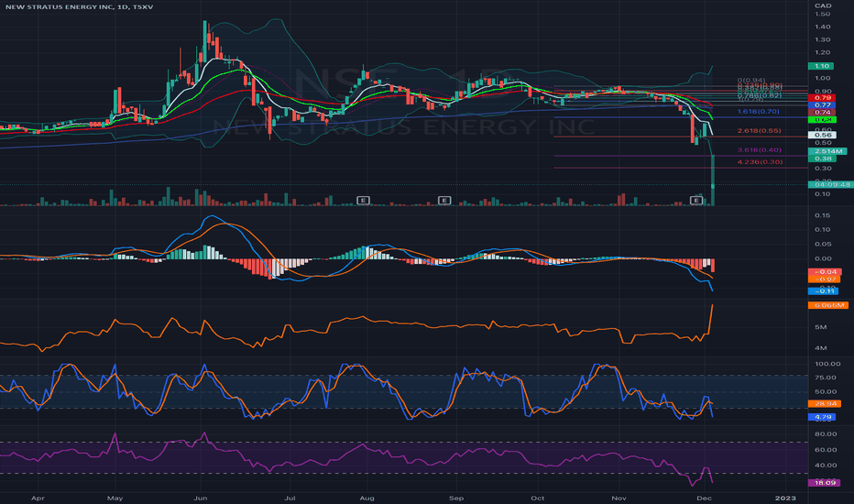Click the Oct label on the time axis
The width and height of the screenshot is (854, 504).
click(538, 498)
